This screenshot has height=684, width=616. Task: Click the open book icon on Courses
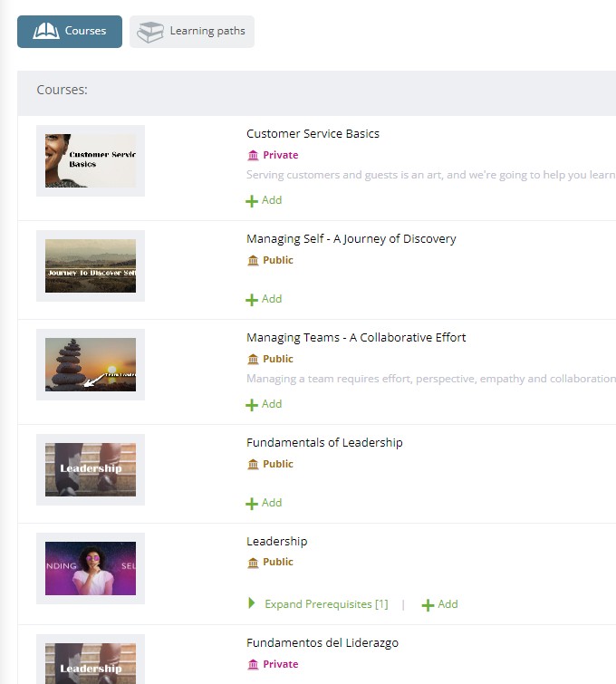[46, 32]
